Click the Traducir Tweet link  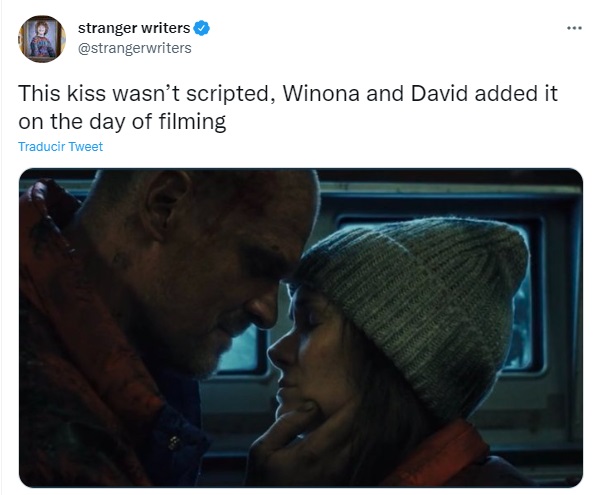pos(60,147)
